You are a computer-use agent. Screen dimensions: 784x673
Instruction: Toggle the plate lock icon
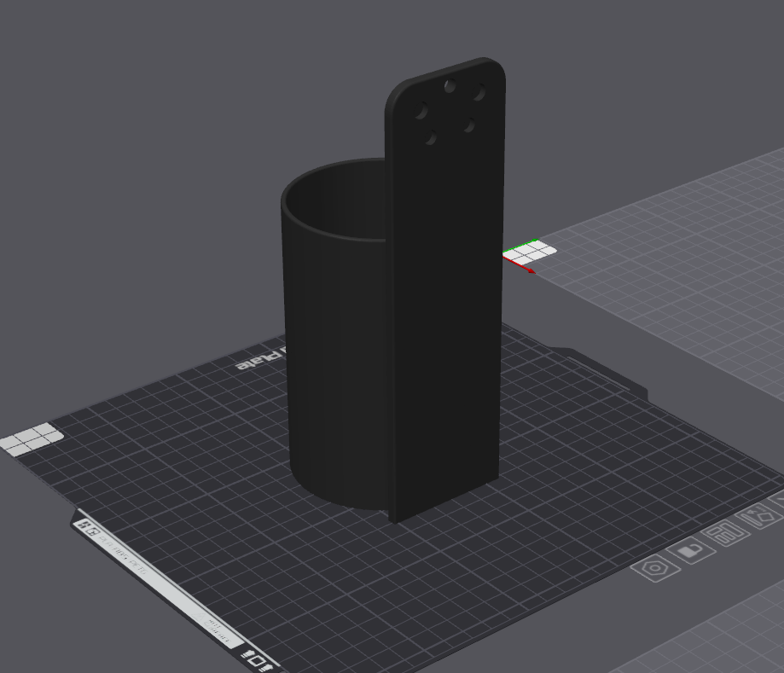pos(691,551)
